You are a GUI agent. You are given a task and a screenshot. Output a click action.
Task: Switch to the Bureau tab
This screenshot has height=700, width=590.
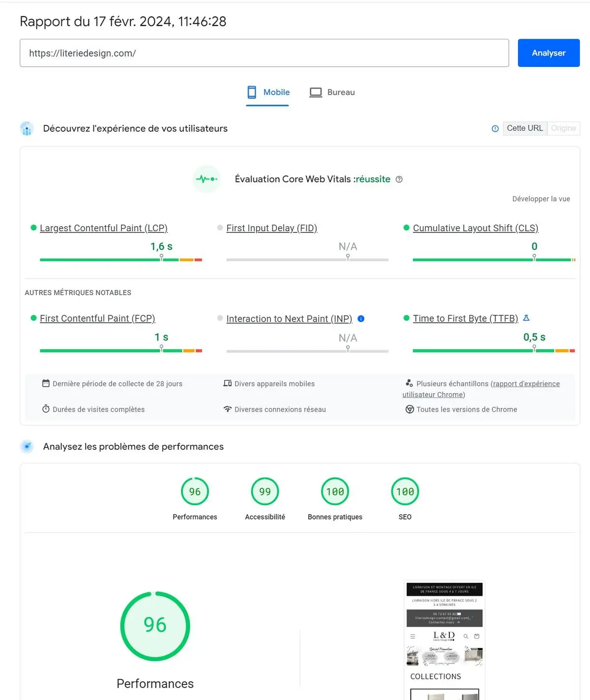coord(332,92)
